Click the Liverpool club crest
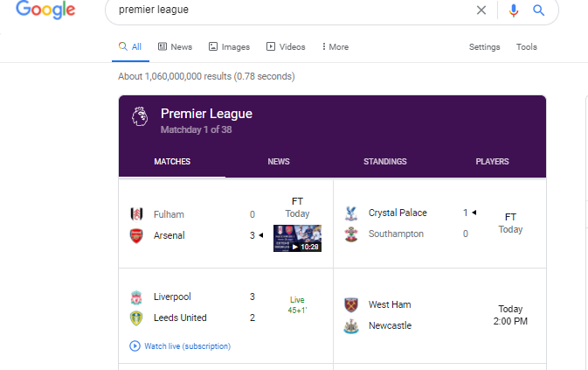 [x=135, y=297]
